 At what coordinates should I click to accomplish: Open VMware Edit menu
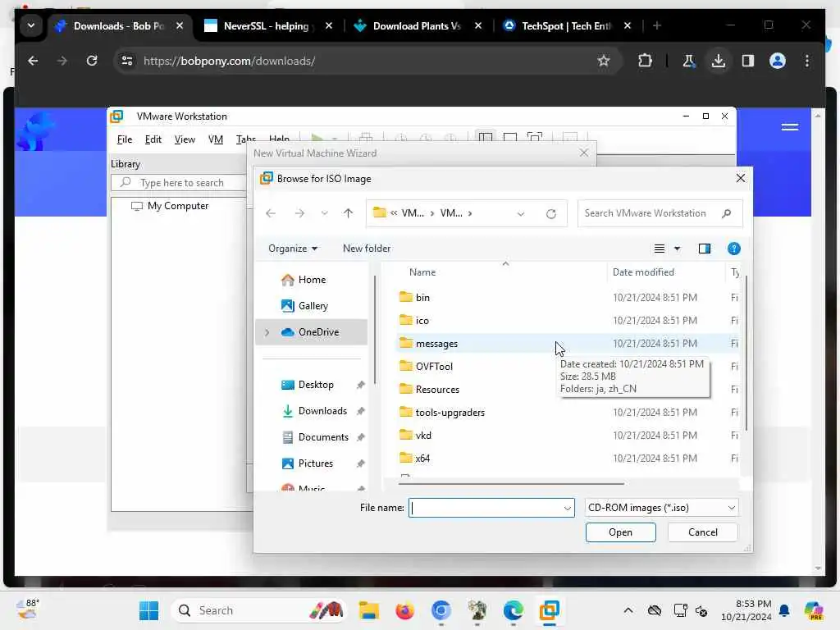[153, 139]
